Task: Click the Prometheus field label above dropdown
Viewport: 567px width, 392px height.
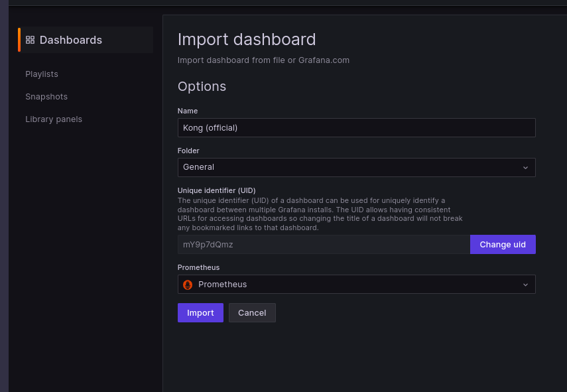Action: point(198,267)
